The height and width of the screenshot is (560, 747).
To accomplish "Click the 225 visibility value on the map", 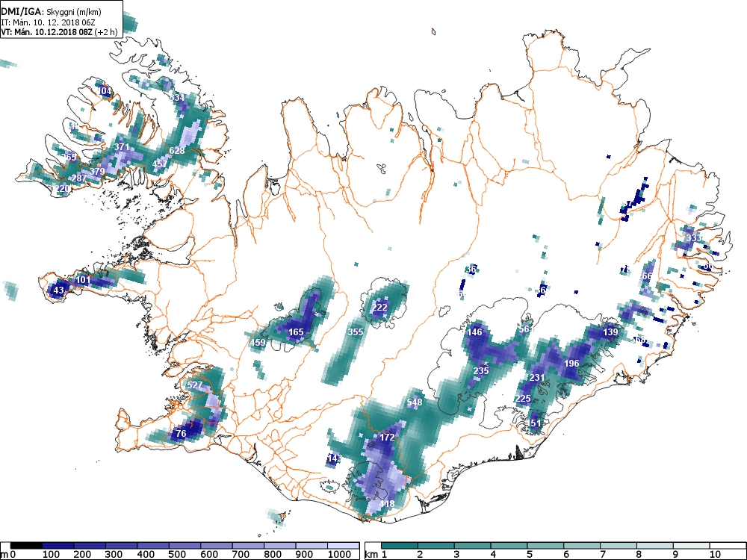I will 523,399.
